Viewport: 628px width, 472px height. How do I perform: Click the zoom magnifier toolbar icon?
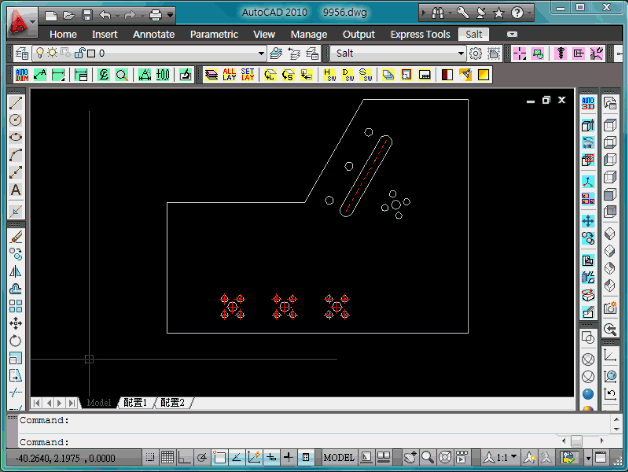(122, 75)
